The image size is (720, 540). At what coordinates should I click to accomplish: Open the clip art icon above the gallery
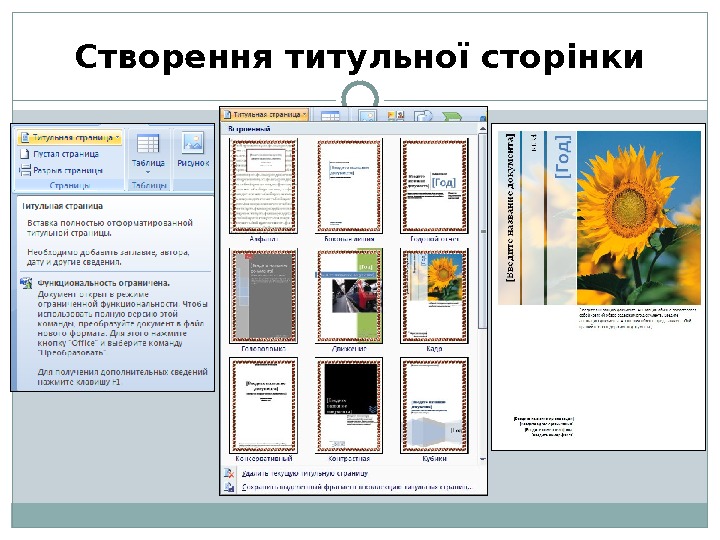point(395,115)
